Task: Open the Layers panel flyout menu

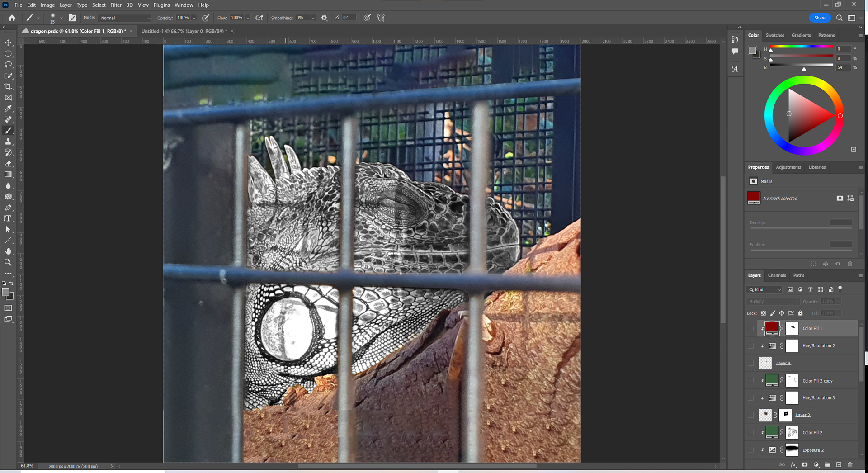Action: tap(860, 275)
